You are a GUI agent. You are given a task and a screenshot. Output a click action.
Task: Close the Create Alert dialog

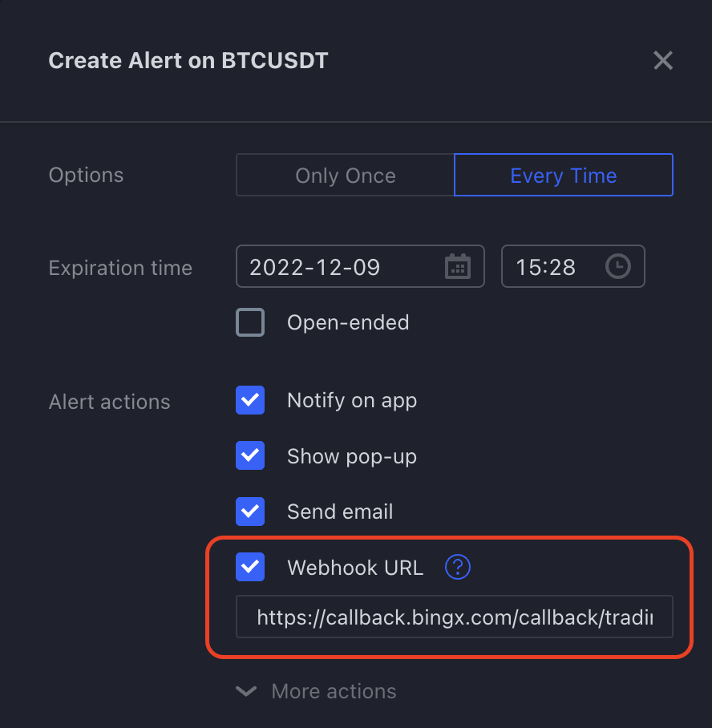click(662, 61)
